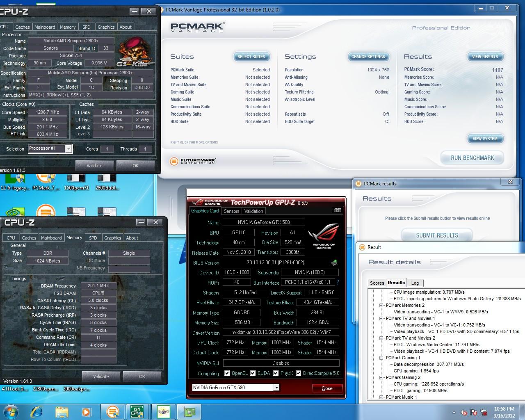This screenshot has width=525, height=420.
Task: Click the Submit Results button
Action: (x=437, y=235)
